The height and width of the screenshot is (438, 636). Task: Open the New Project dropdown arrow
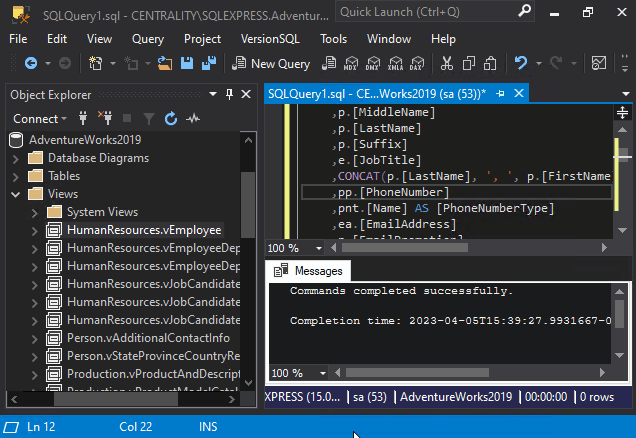pos(113,64)
